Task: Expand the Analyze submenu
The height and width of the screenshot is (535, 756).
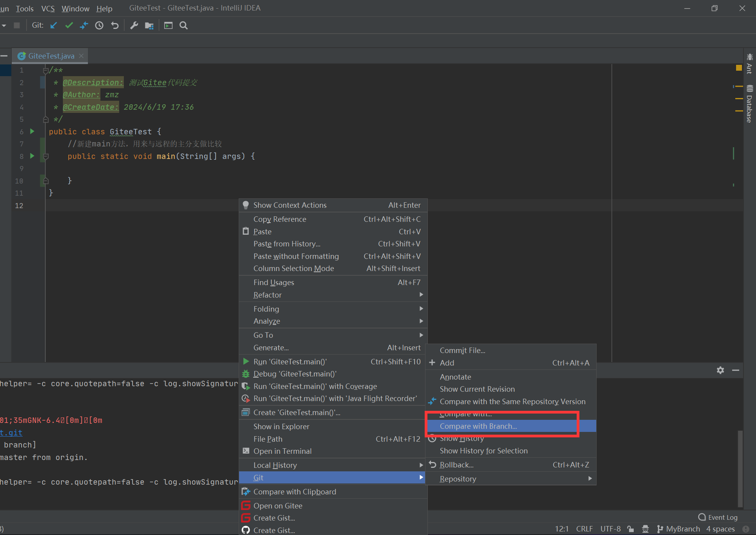Action: pos(333,321)
